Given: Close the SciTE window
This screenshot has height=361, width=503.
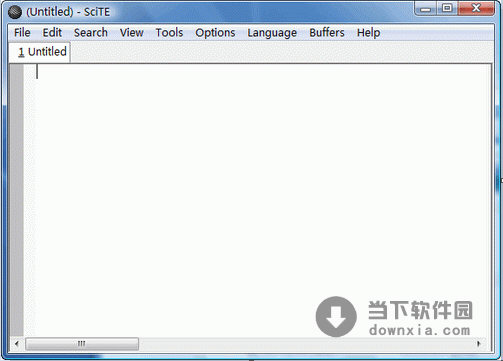Looking at the screenshot, I should click(476, 9).
